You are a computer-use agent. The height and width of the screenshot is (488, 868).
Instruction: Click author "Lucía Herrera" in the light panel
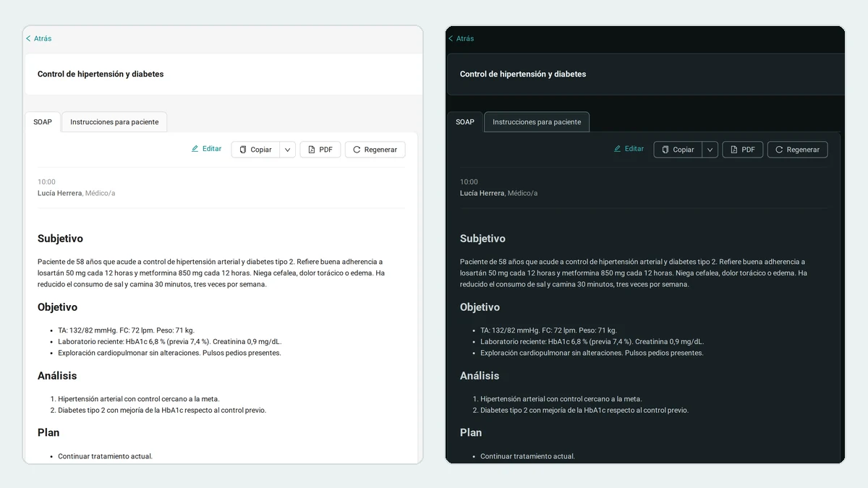point(59,193)
